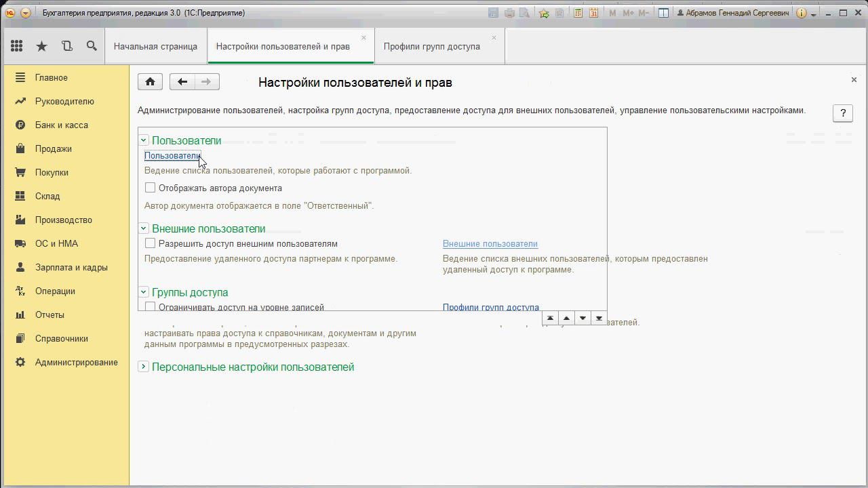Open the Внешние пользователи link

point(490,243)
